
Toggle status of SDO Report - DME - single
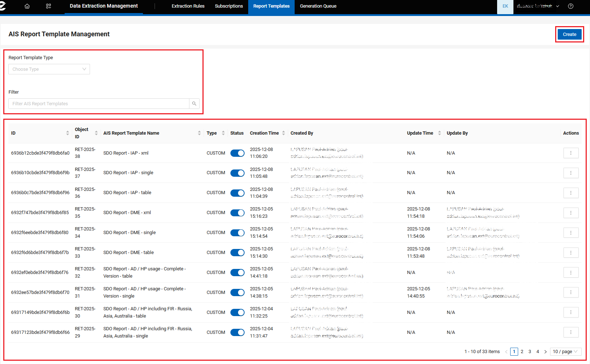(x=237, y=233)
